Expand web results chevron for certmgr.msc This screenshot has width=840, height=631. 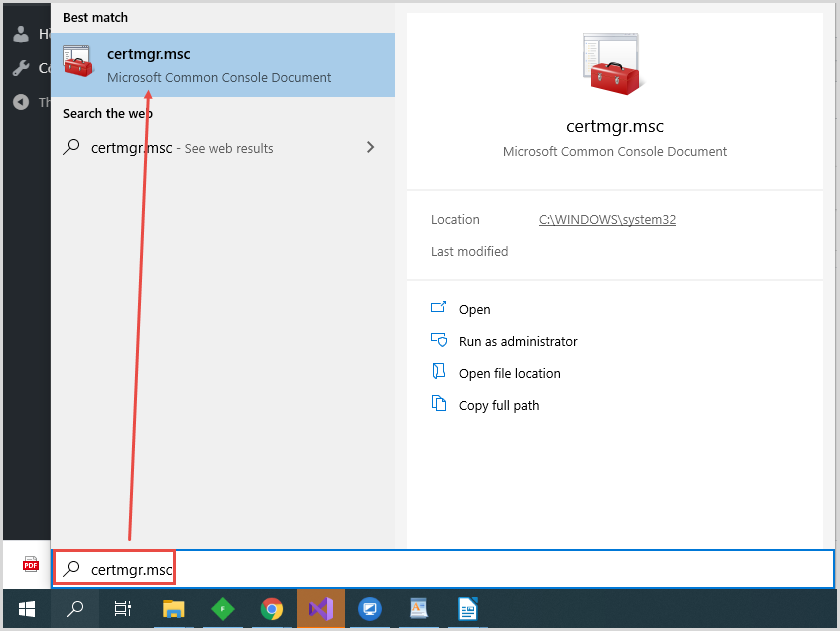tap(370, 147)
